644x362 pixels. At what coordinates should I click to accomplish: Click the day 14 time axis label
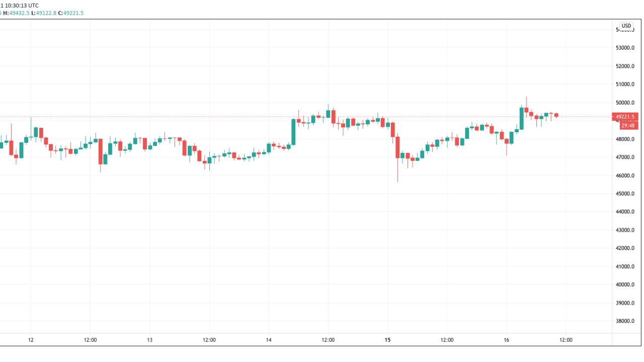[x=269, y=340]
